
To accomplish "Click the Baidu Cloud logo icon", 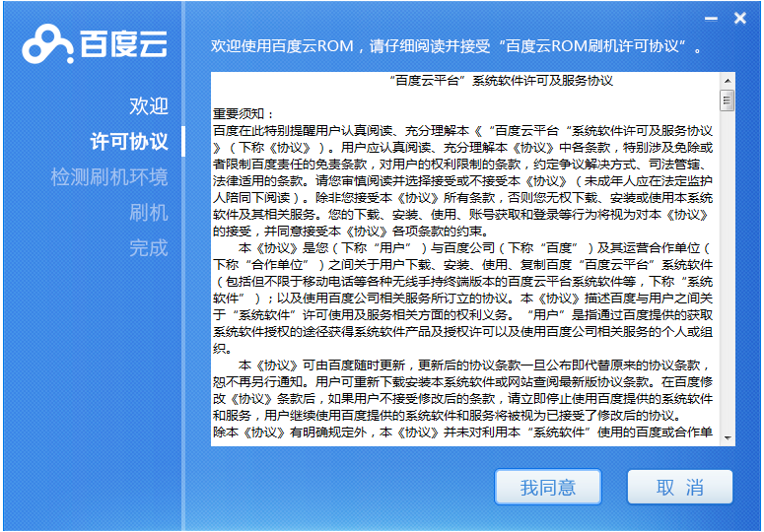I will 47,43.
